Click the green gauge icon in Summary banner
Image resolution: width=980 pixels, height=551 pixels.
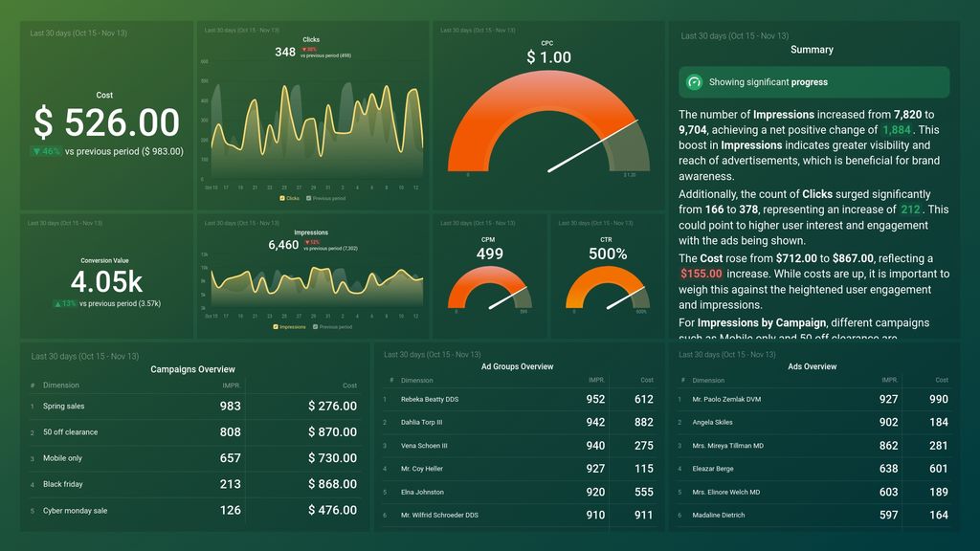pos(695,82)
